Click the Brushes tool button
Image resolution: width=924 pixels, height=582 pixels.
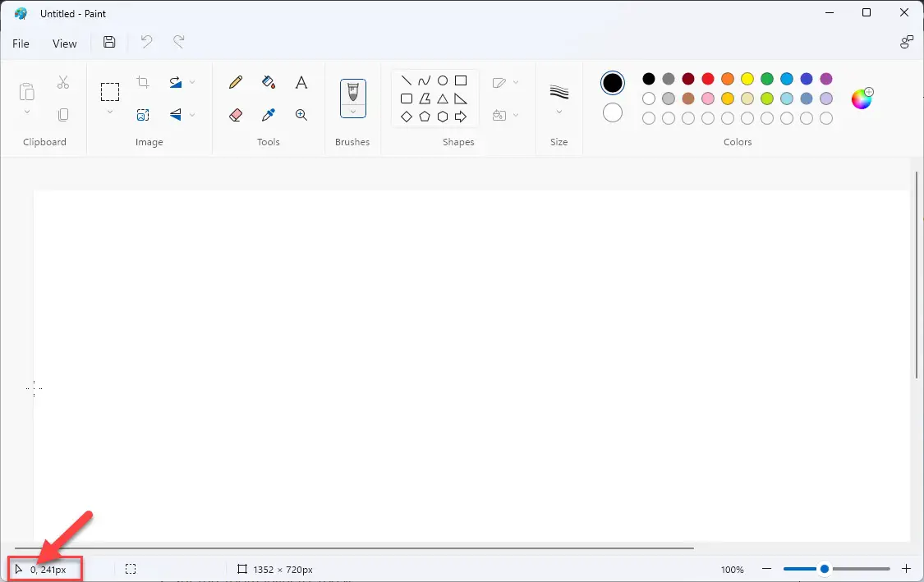353,92
